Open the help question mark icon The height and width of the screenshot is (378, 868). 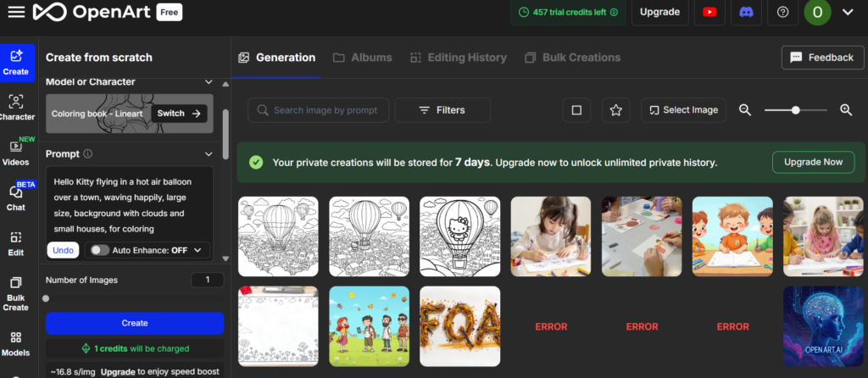782,12
